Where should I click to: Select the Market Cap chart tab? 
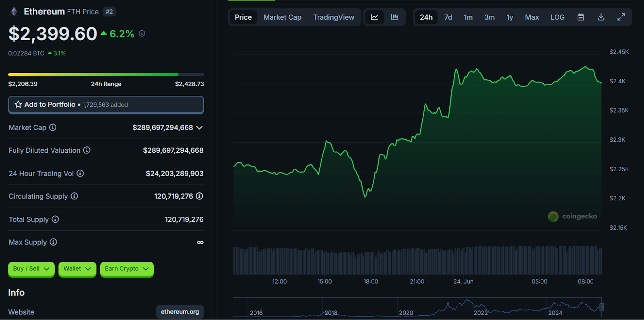pyautogui.click(x=282, y=17)
